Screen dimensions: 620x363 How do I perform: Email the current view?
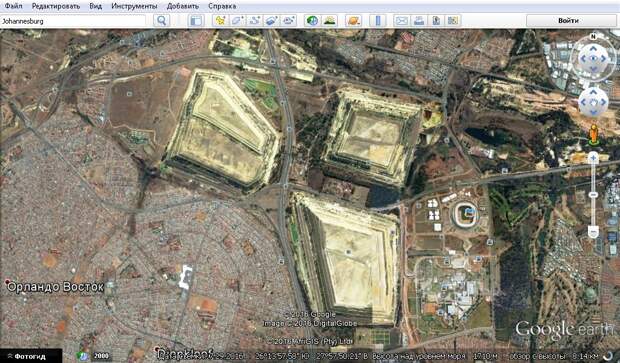point(402,21)
